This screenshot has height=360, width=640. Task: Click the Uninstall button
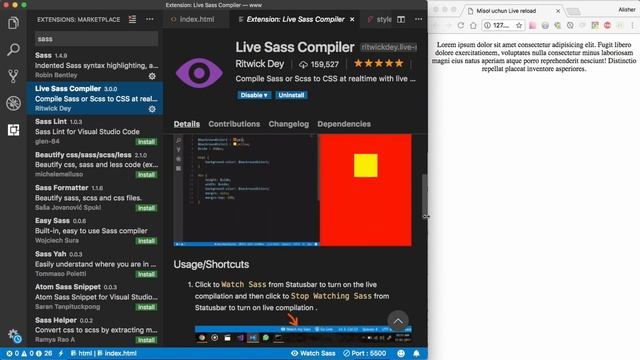[x=291, y=95]
